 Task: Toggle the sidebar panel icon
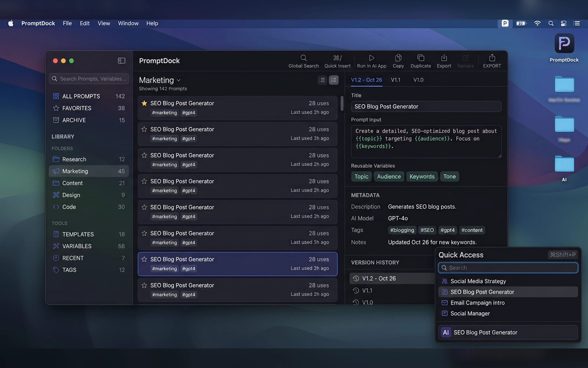(122, 61)
